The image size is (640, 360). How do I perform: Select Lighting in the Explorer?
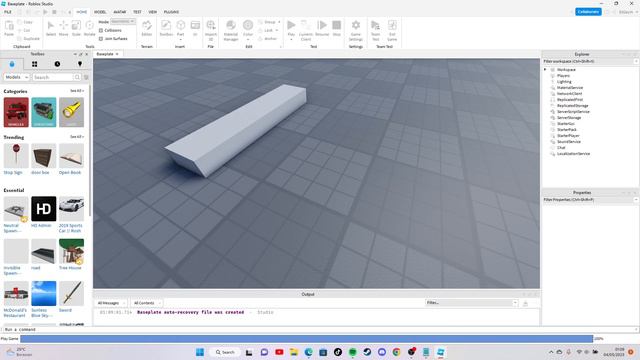pos(564,82)
